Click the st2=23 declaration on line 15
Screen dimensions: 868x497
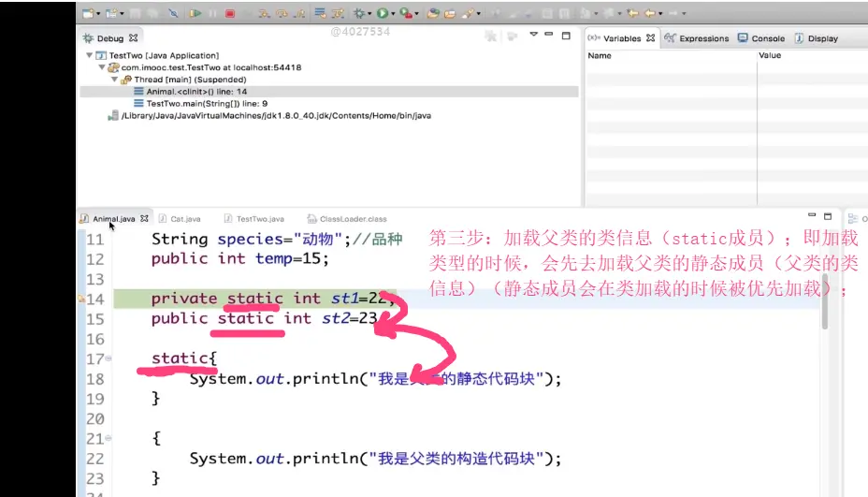coord(350,318)
